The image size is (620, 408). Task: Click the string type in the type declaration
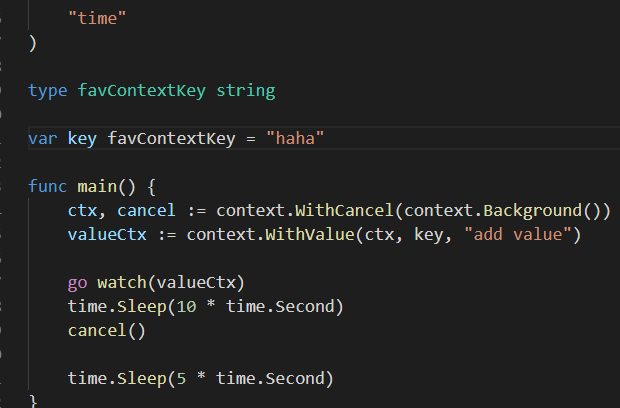pos(245,90)
